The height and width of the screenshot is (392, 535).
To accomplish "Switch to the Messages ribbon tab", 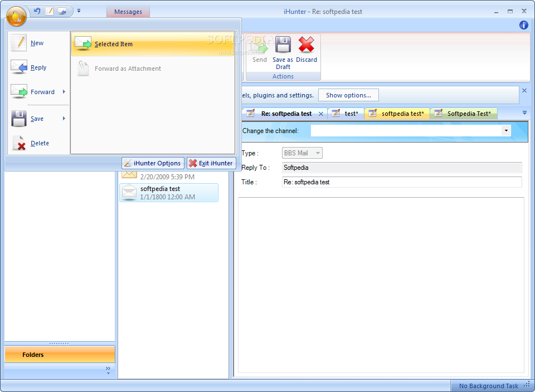I will 128,12.
